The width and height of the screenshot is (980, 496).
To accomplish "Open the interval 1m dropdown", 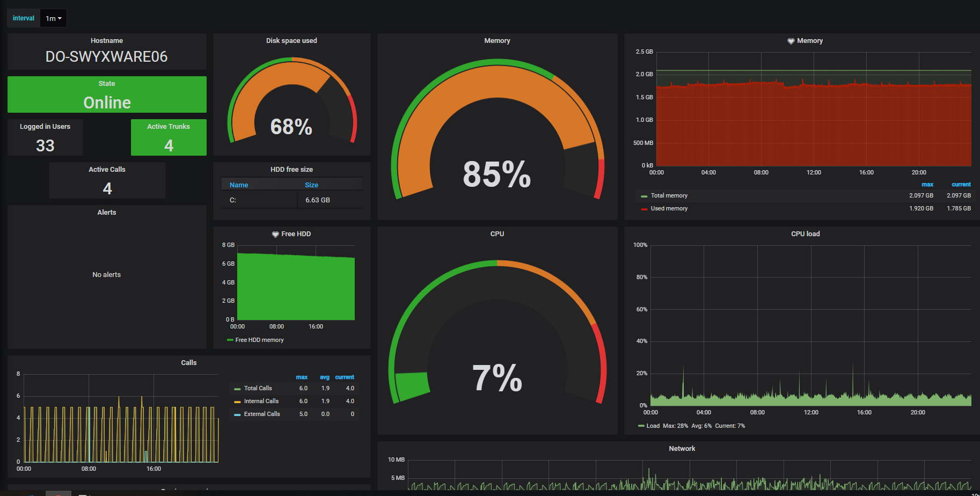I will coord(53,18).
